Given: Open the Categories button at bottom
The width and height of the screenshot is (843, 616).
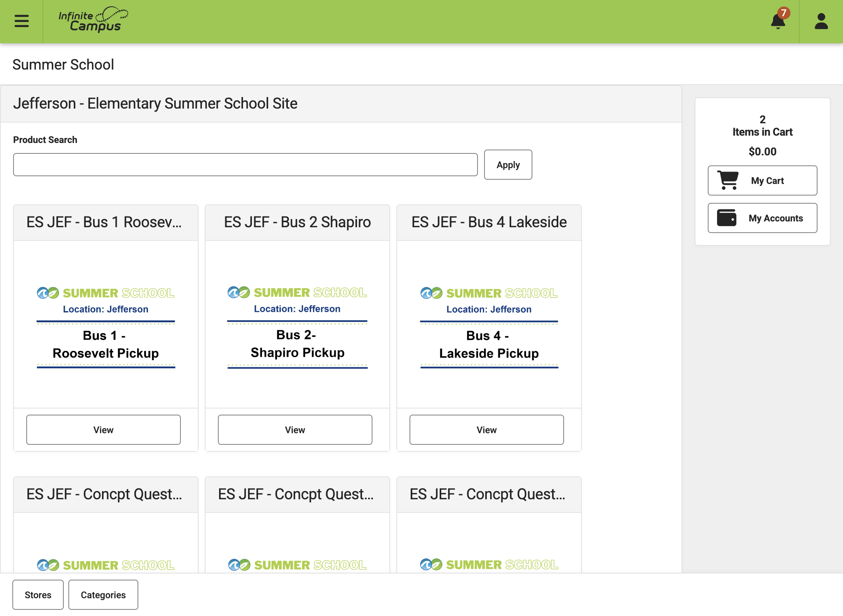Looking at the screenshot, I should point(103,595).
